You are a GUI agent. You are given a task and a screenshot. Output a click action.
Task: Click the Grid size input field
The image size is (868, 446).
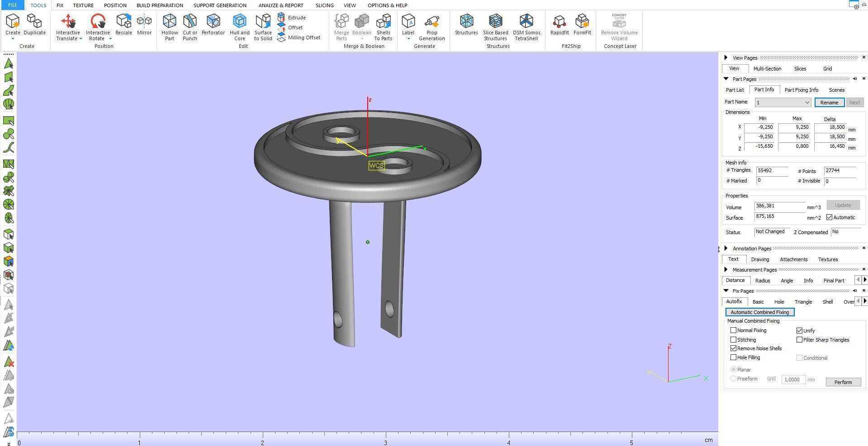point(793,380)
